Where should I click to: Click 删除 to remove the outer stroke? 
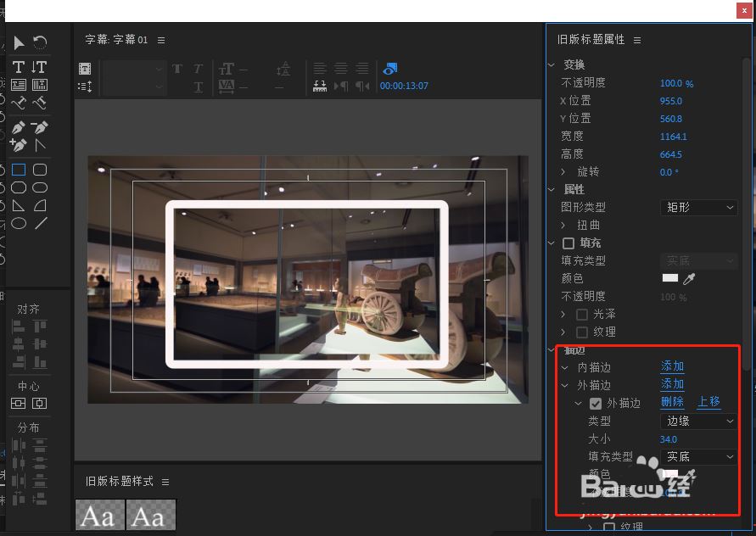[671, 403]
